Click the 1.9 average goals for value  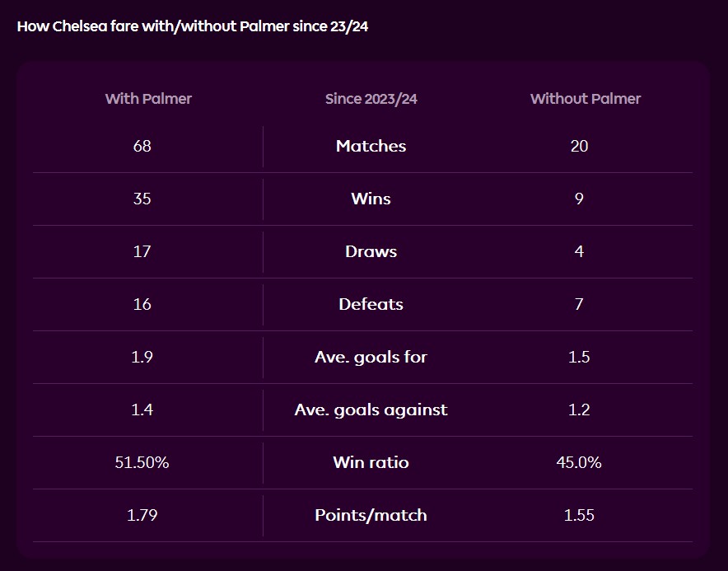pos(142,357)
